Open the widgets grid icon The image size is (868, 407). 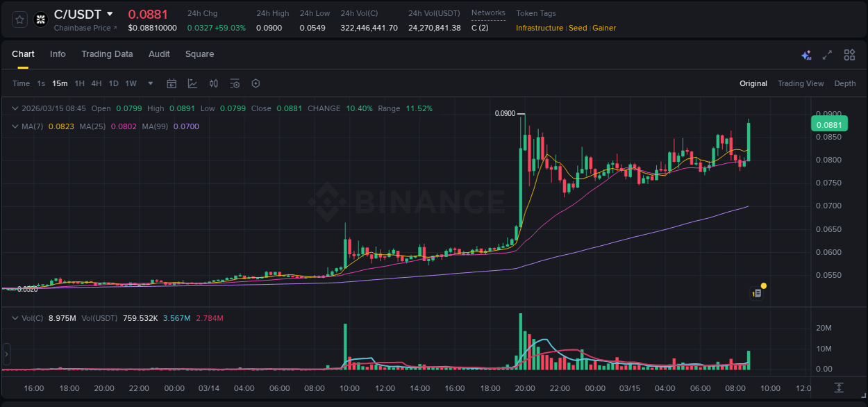pyautogui.click(x=849, y=54)
